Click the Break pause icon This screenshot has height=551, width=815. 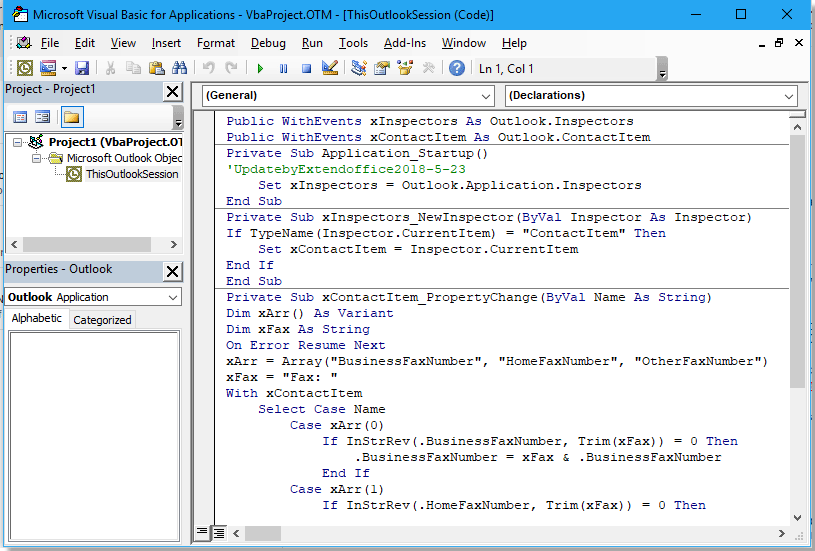click(x=283, y=68)
